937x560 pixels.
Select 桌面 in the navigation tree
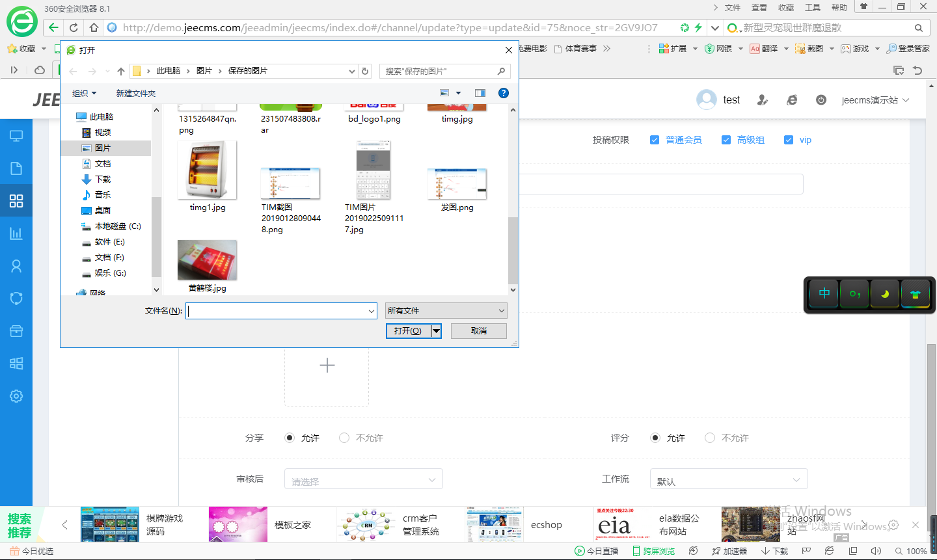tap(102, 211)
